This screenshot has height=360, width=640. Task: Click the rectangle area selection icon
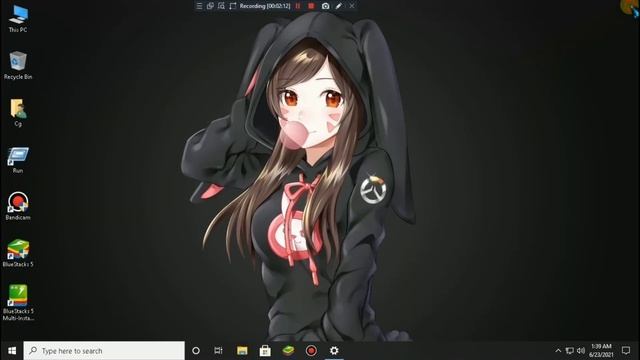tap(233, 6)
